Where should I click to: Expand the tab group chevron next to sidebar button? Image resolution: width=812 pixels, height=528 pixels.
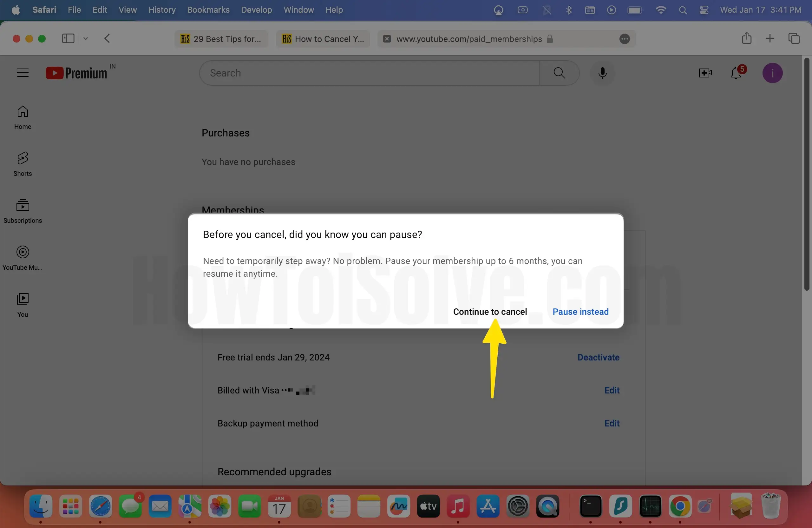86,39
